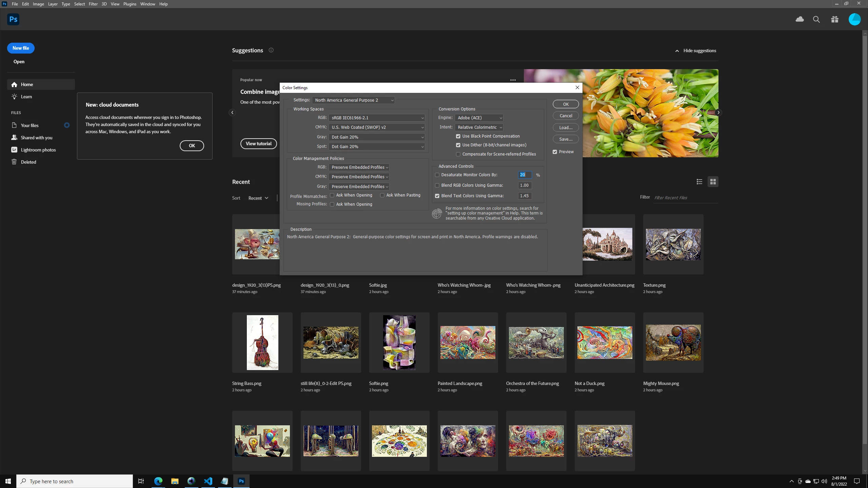The image size is (868, 488).
Task: Click the What's New gift icon
Action: click(x=835, y=19)
